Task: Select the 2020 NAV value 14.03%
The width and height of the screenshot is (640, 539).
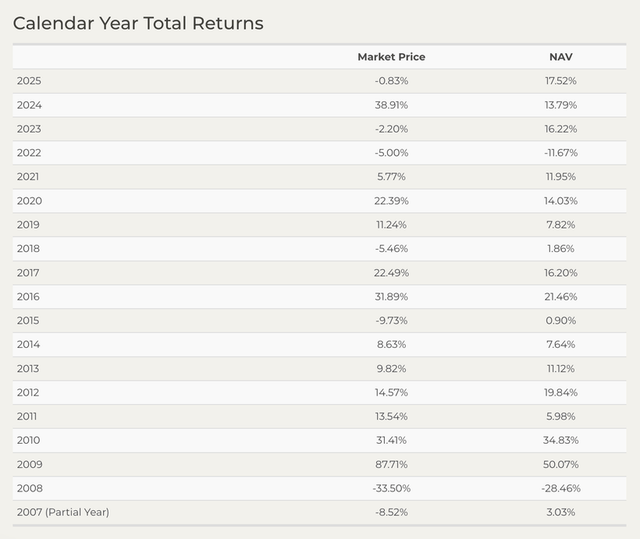Action: (x=560, y=201)
